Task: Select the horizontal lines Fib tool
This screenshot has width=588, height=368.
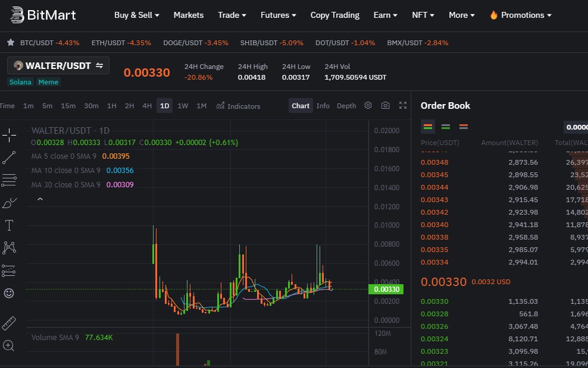Action: point(9,180)
